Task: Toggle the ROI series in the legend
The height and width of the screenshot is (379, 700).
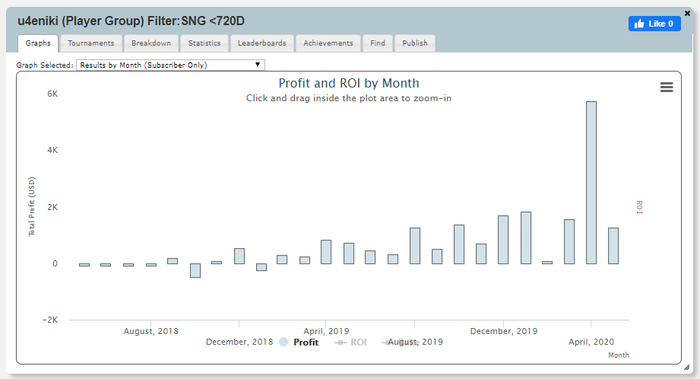Action: 351,342
